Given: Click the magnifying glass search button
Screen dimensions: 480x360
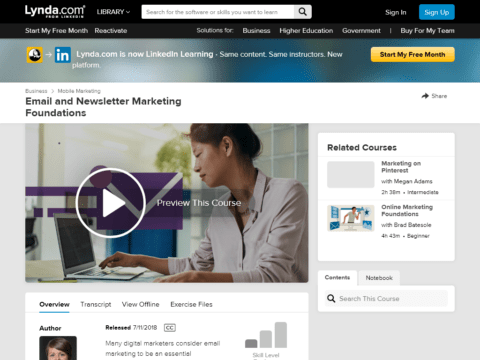Looking at the screenshot, I should (303, 12).
